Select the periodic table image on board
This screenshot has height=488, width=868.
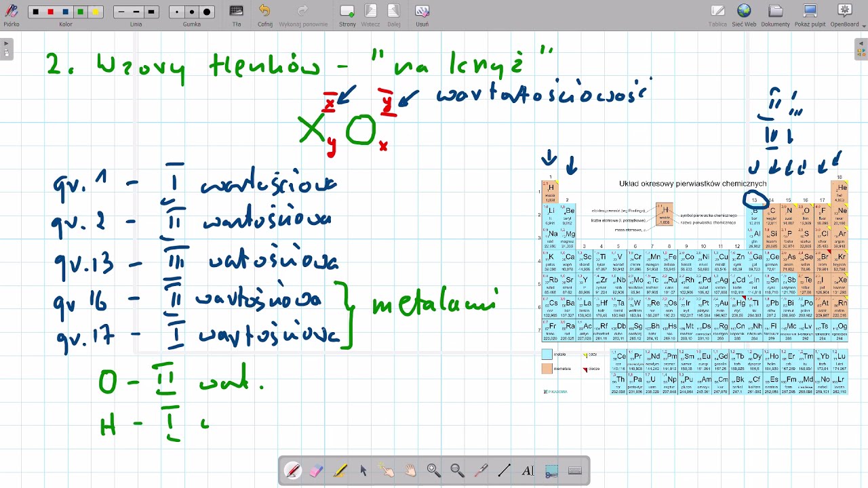pos(695,285)
